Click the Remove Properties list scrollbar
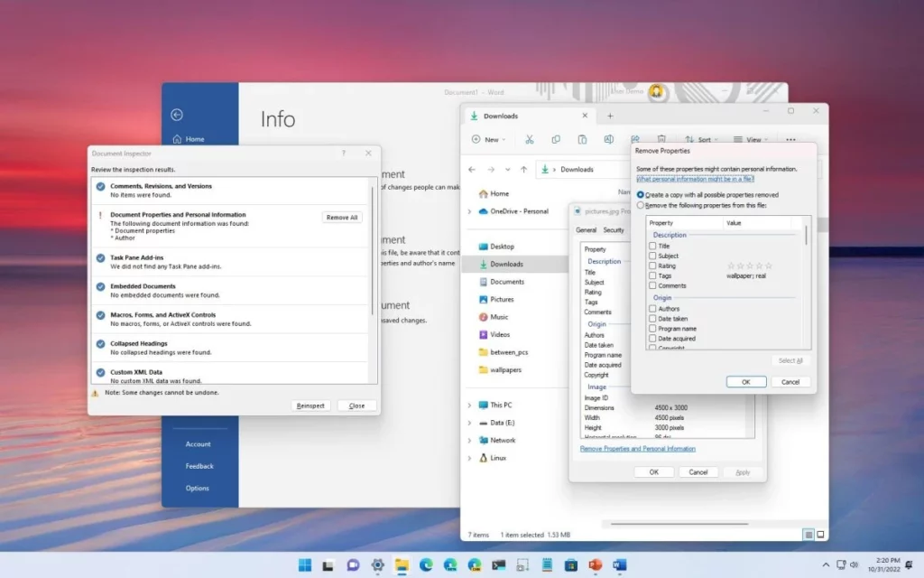Screen dimensions: 924x578 (x=806, y=235)
